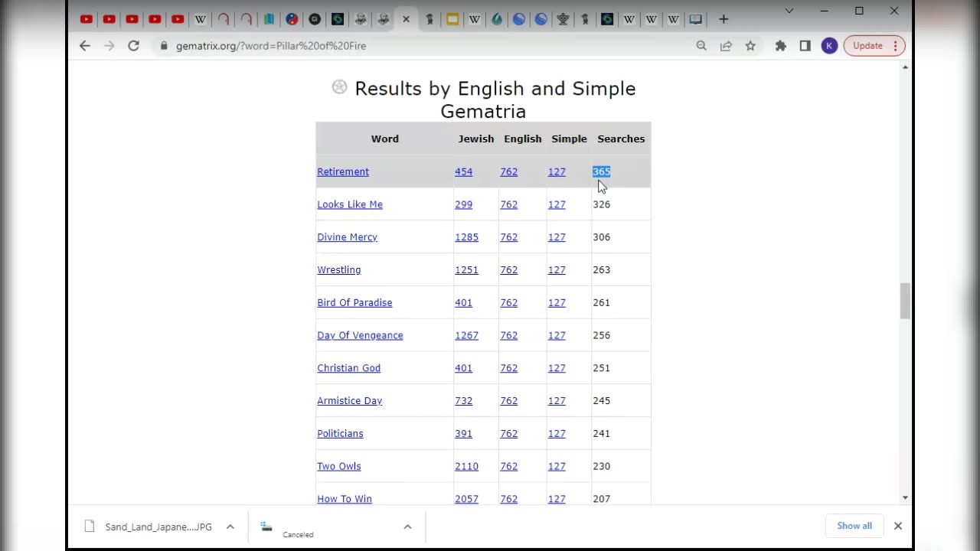Open the tab search chevron

789,11
